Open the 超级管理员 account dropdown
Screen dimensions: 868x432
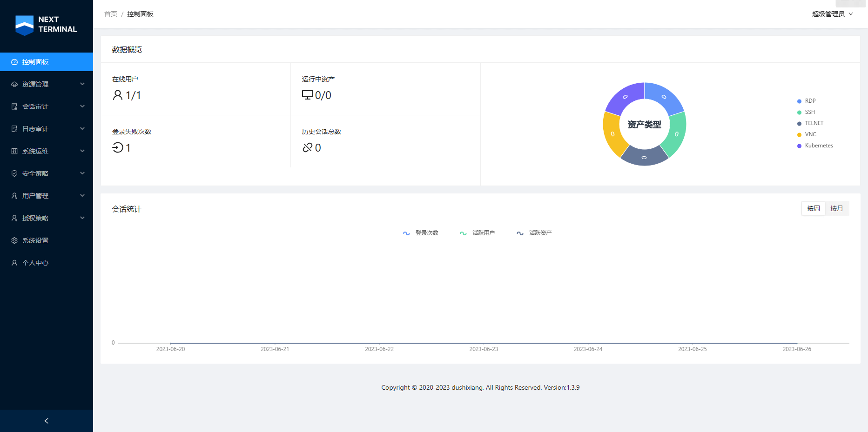(832, 14)
